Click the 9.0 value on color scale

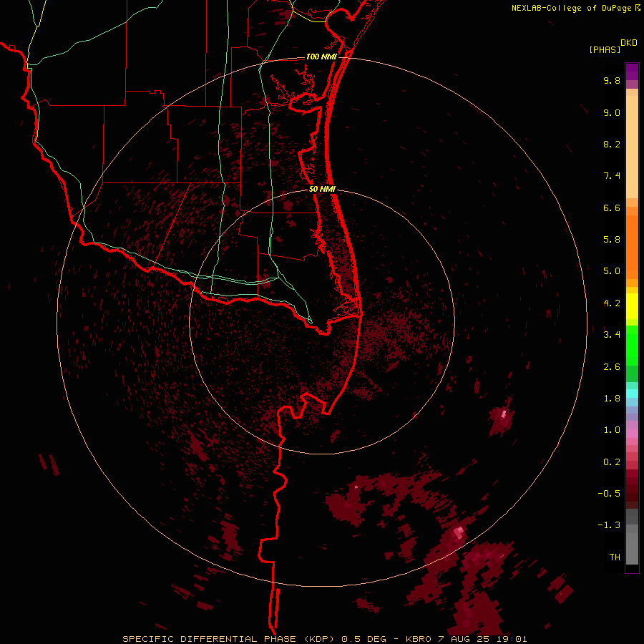click(612, 112)
